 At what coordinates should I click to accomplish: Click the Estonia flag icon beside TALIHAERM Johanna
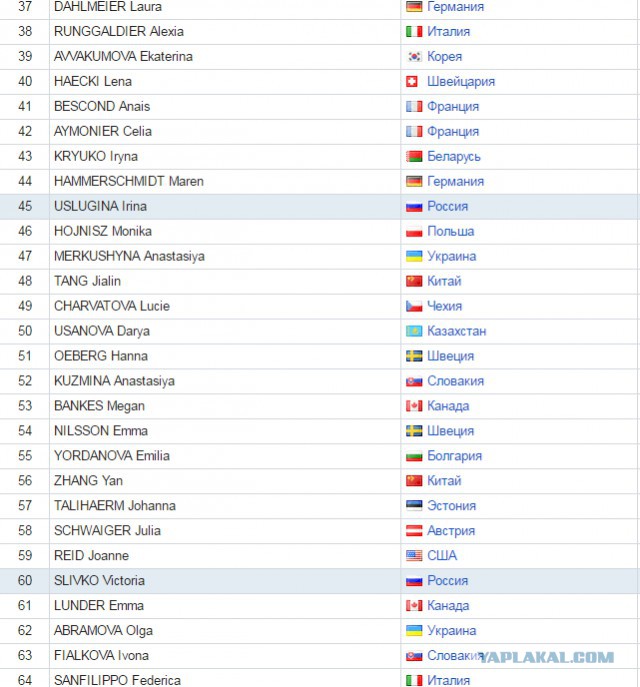414,506
